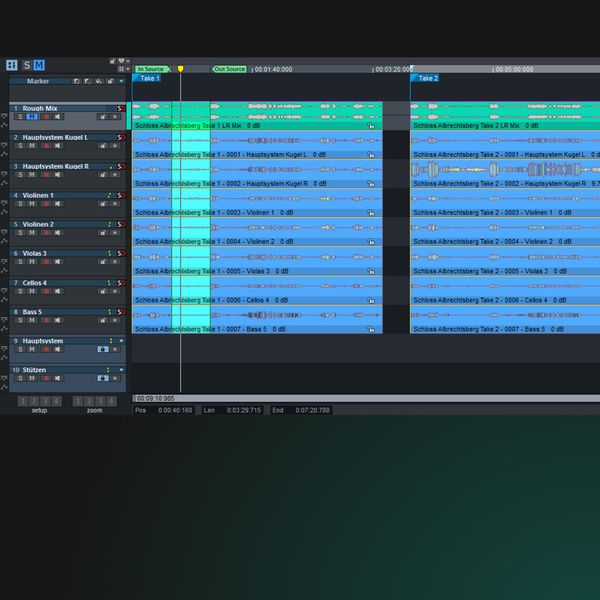Open dropdown beside grid icon below heart
The width and height of the screenshot is (600, 600).
(x=127, y=69)
